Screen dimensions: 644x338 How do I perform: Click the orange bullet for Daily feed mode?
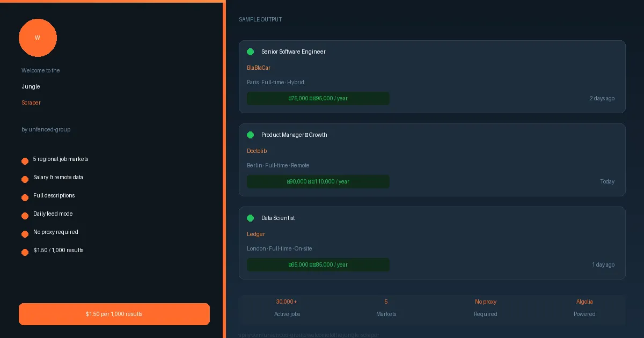(25, 216)
